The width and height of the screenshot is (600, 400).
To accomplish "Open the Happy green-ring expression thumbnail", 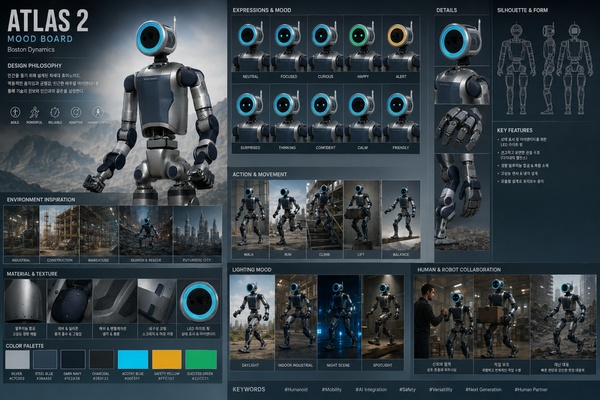I will [362, 44].
